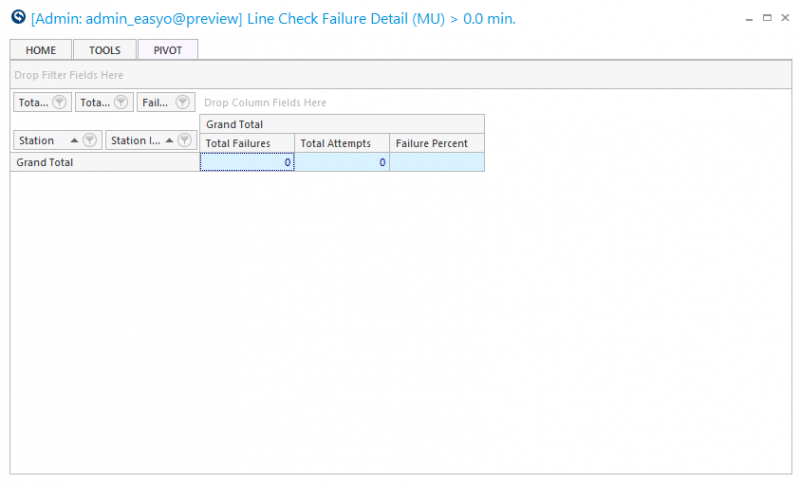Select the Grand Total column header
800x484 pixels.
click(342, 124)
